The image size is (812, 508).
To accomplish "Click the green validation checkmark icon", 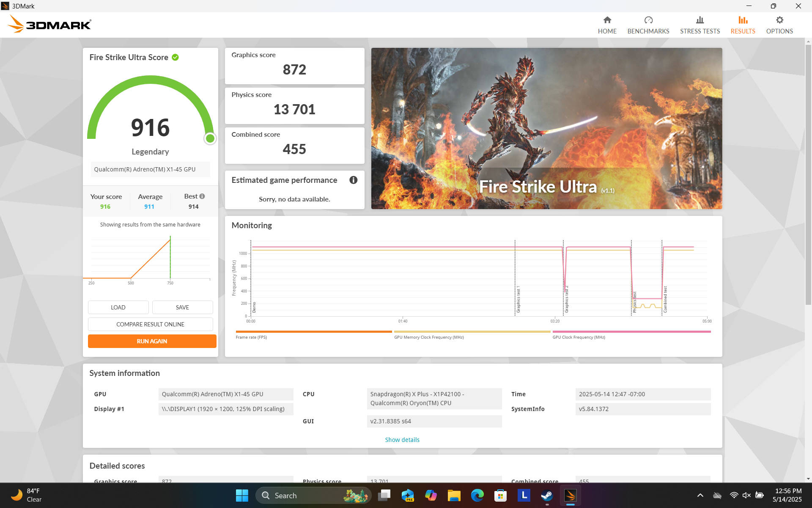I will point(175,57).
